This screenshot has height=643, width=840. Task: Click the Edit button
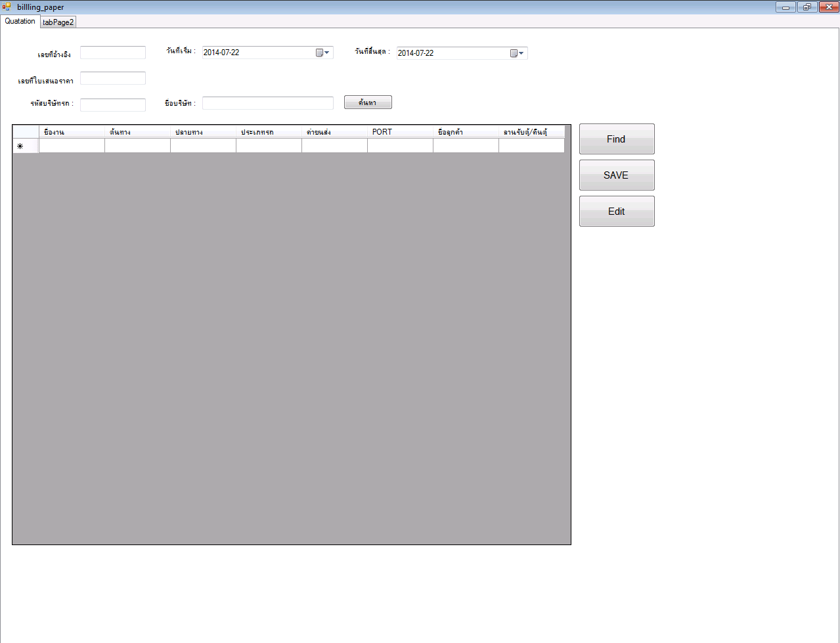pos(617,211)
